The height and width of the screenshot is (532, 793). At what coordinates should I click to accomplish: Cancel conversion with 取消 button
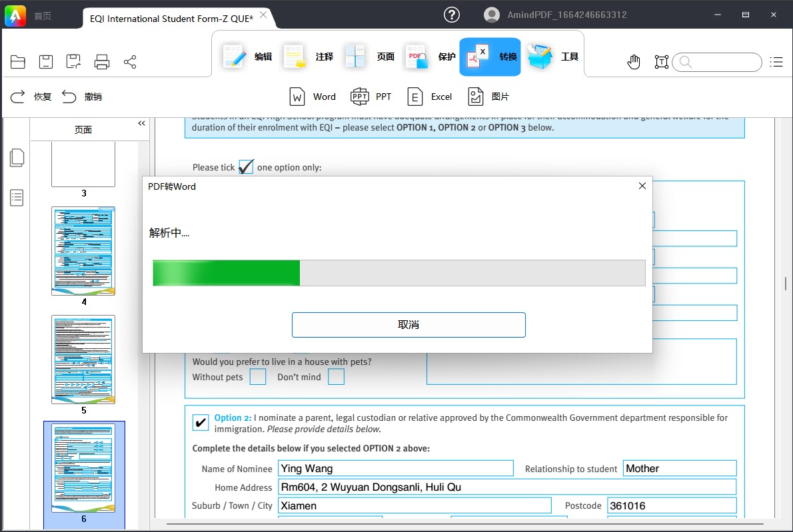[408, 325]
